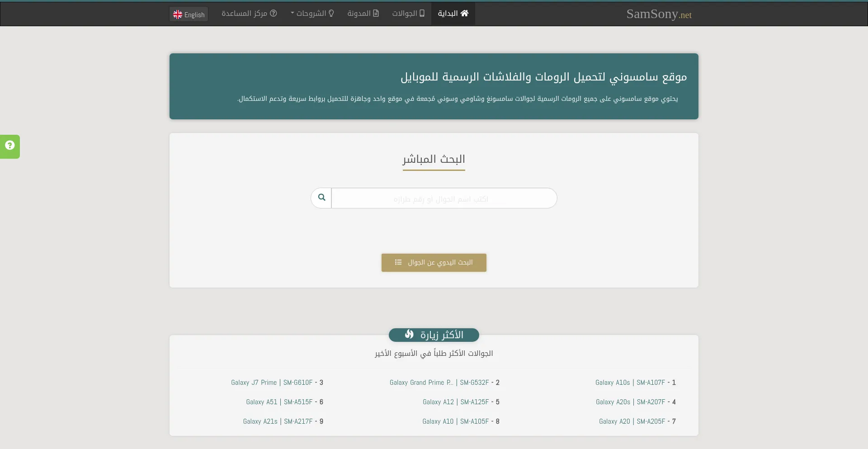This screenshot has width=868, height=449.
Task: Click the home icon in navbar
Action: (x=464, y=13)
